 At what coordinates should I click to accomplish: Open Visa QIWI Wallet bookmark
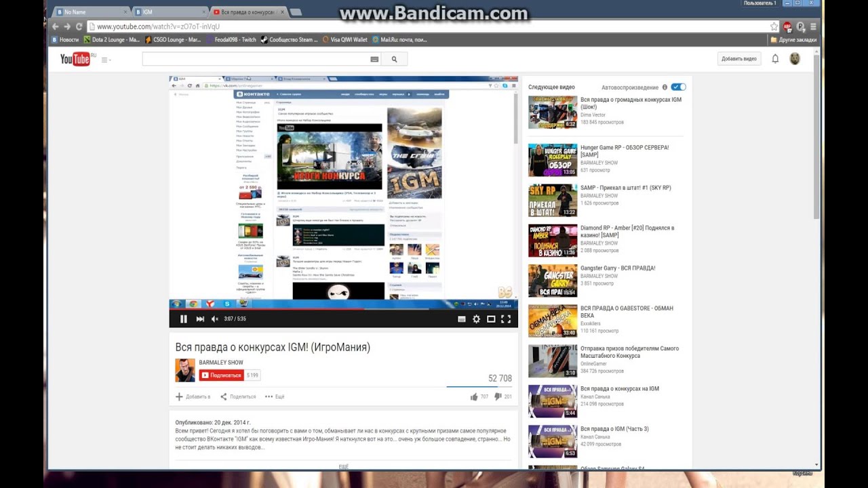click(x=345, y=40)
